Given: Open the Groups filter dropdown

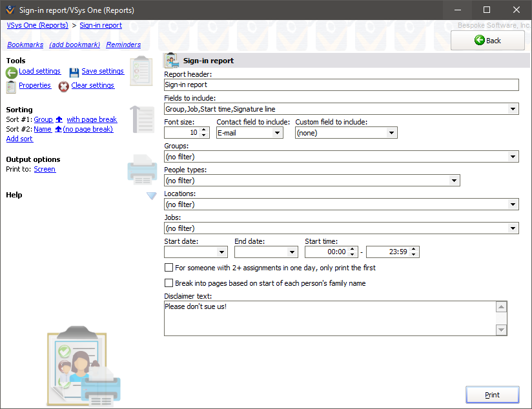Looking at the screenshot, I should (x=514, y=156).
